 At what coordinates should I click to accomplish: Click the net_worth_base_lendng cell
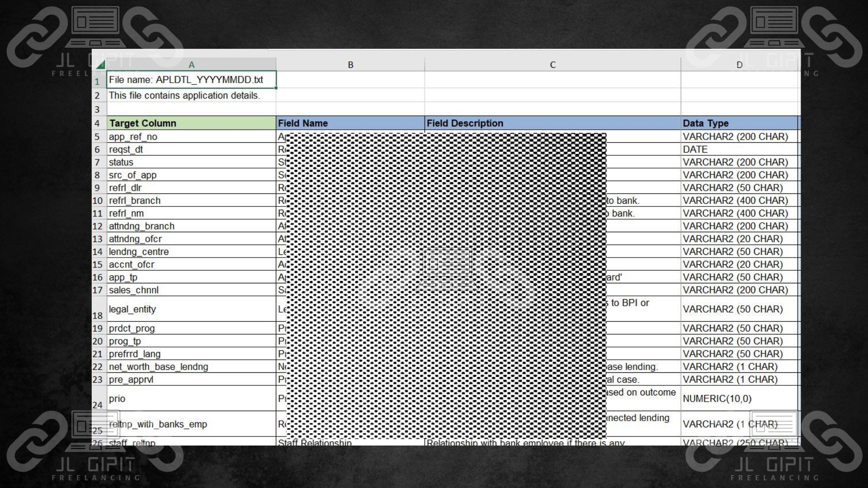[191, 367]
